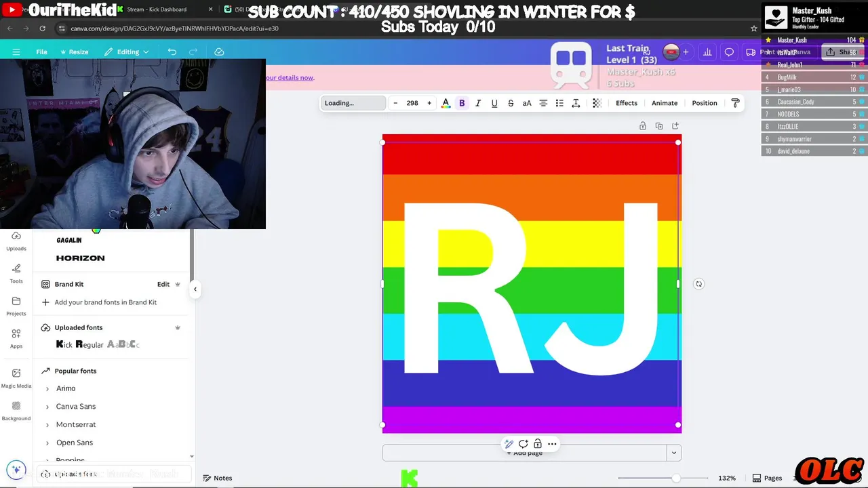
Task: Increase font size with plus button
Action: [429, 103]
